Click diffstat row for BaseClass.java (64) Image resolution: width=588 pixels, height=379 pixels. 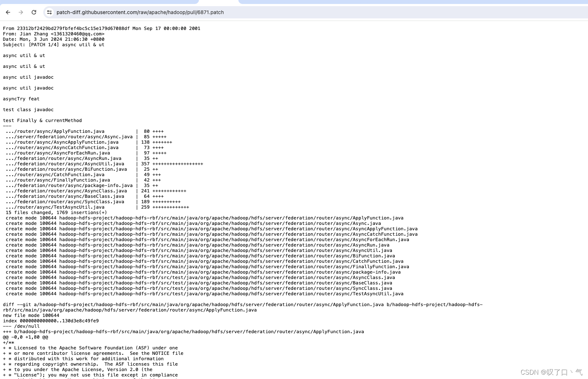pyautogui.click(x=85, y=196)
